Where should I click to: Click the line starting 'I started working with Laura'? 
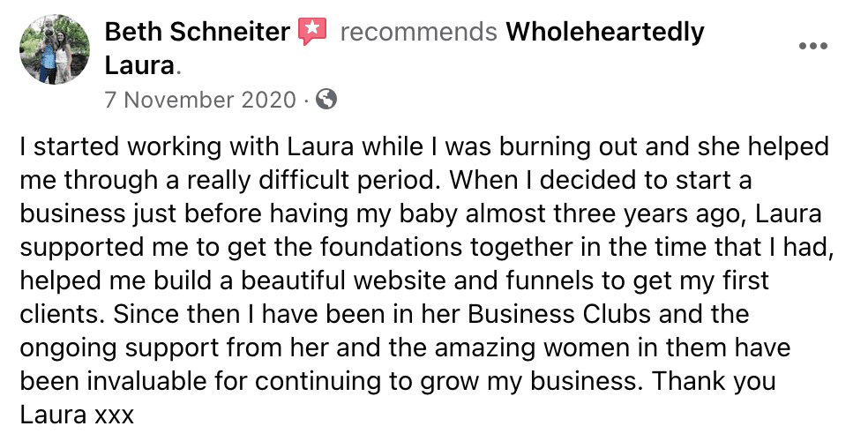424,147
